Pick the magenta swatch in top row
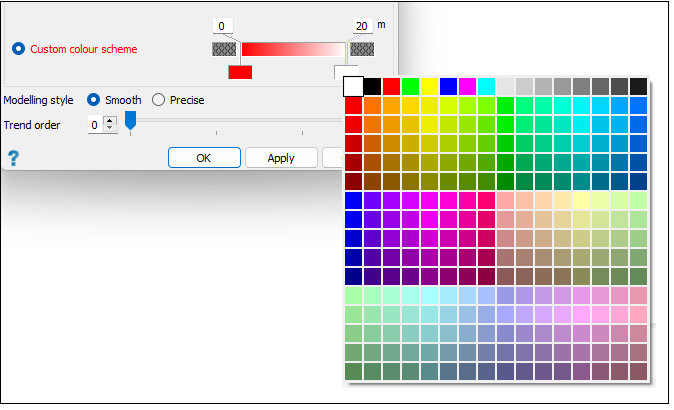This screenshot has width=674, height=410. pyautogui.click(x=467, y=86)
